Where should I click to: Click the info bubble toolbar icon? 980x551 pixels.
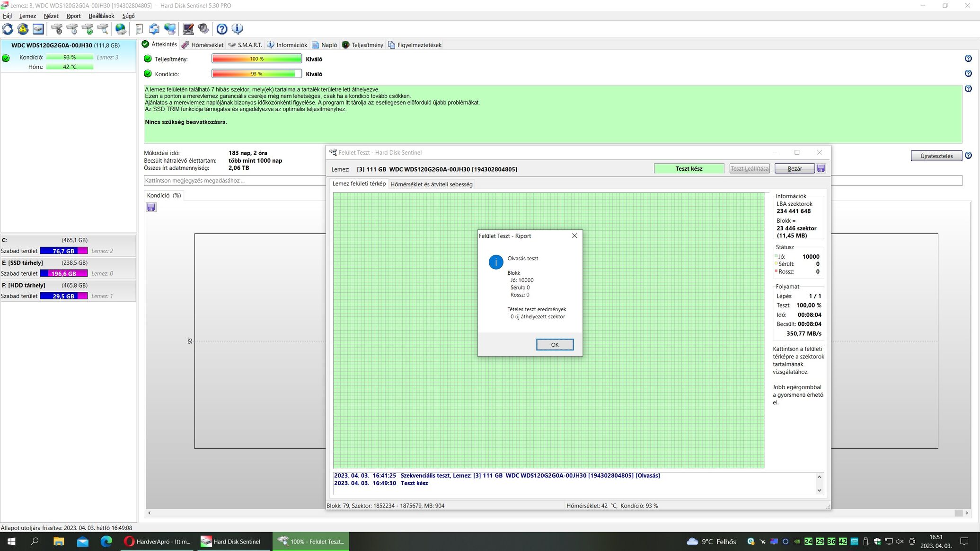click(237, 29)
